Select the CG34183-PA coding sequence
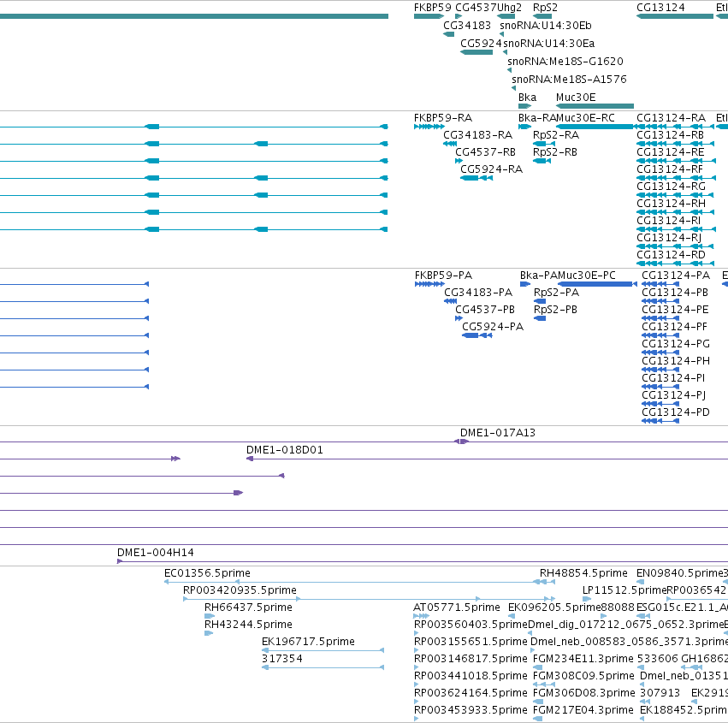The height and width of the screenshot is (723, 728). [x=450, y=301]
